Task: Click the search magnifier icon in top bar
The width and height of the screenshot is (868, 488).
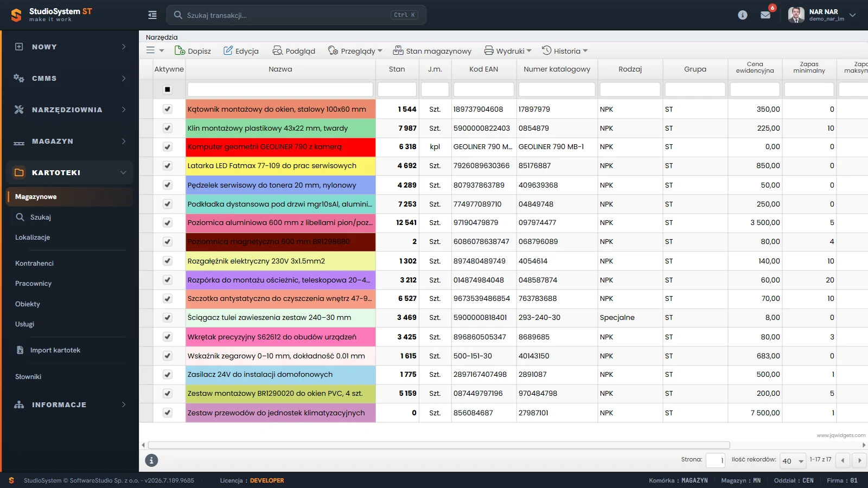Action: [178, 15]
